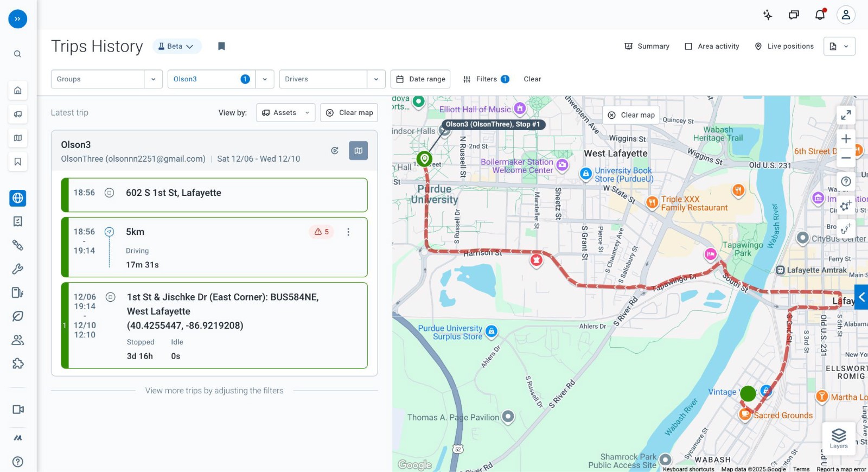Open Keyboard shortcuts link on the map

click(688, 469)
